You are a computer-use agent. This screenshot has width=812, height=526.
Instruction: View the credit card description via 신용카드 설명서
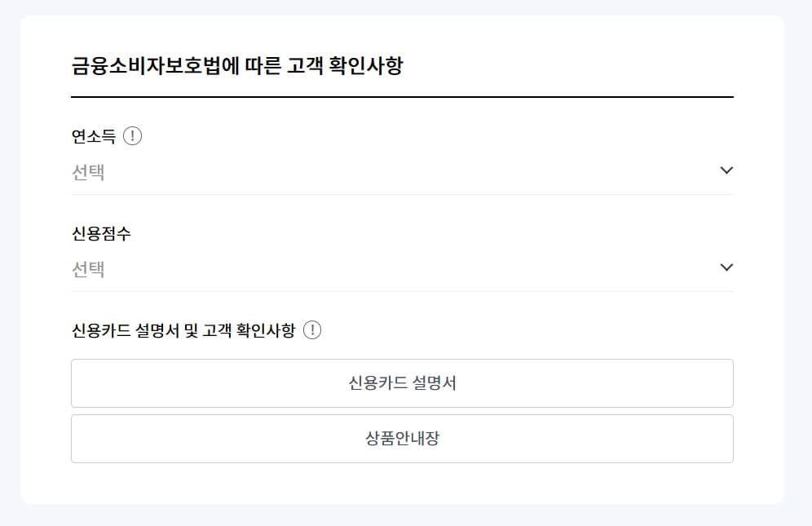(402, 383)
